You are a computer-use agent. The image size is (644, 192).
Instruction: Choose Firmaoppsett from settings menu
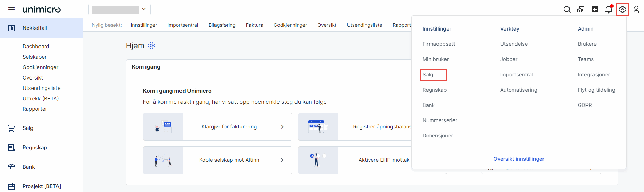click(439, 44)
